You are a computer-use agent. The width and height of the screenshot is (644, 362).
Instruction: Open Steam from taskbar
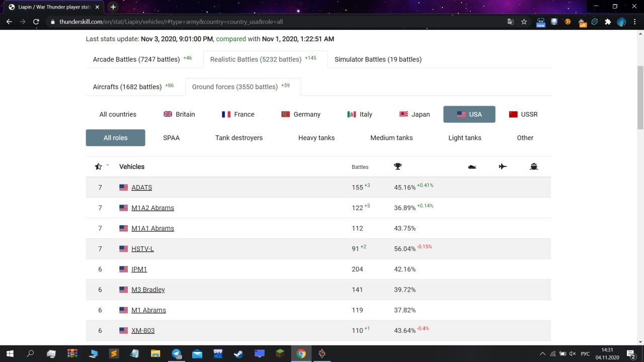pos(238,353)
